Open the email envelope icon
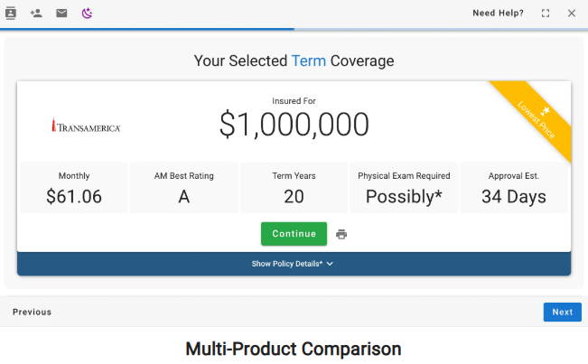Screen dimensions: 588x364 click(x=61, y=14)
